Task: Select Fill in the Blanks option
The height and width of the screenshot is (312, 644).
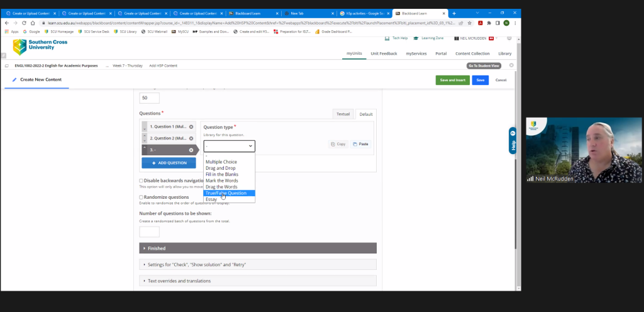Action: 229,174
